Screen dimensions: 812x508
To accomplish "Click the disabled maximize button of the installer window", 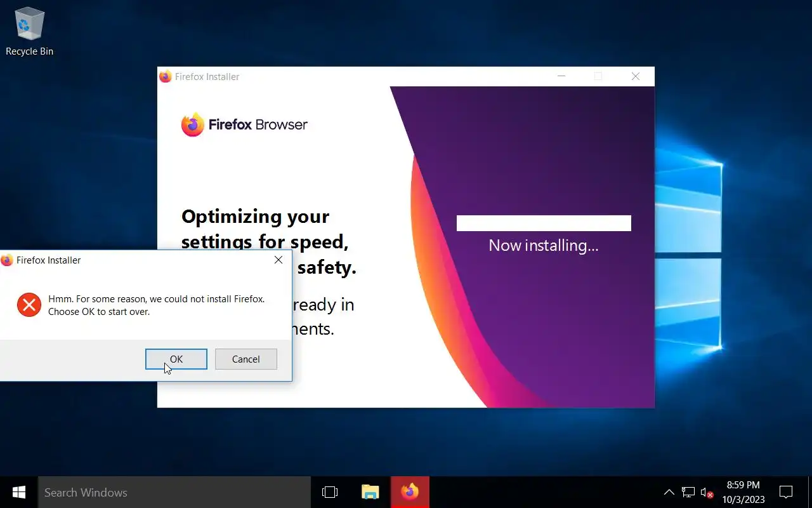I will (598, 76).
